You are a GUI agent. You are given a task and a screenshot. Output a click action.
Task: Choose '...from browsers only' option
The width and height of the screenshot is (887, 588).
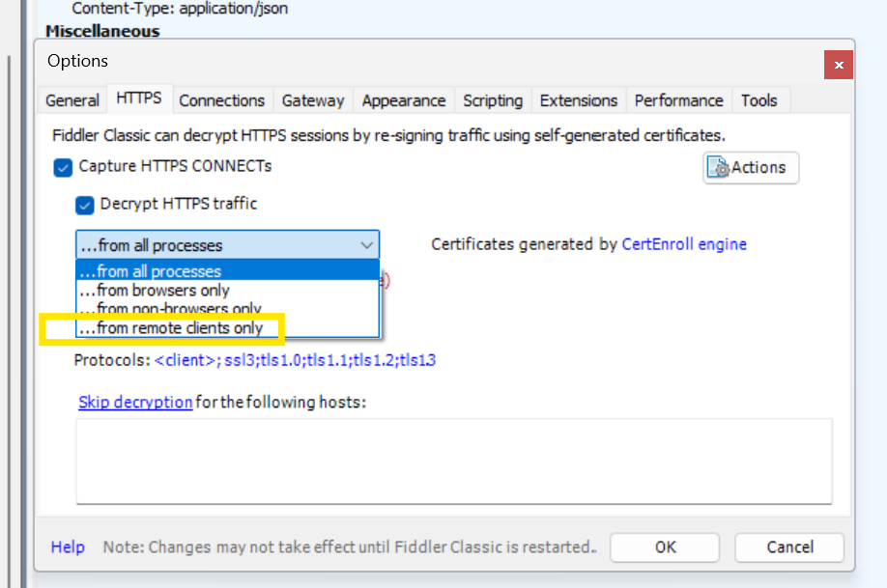(x=227, y=290)
